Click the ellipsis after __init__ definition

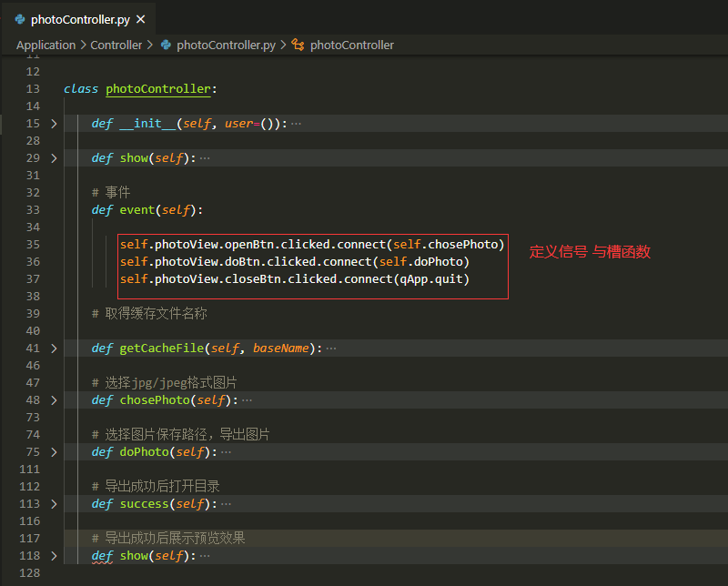coord(296,124)
